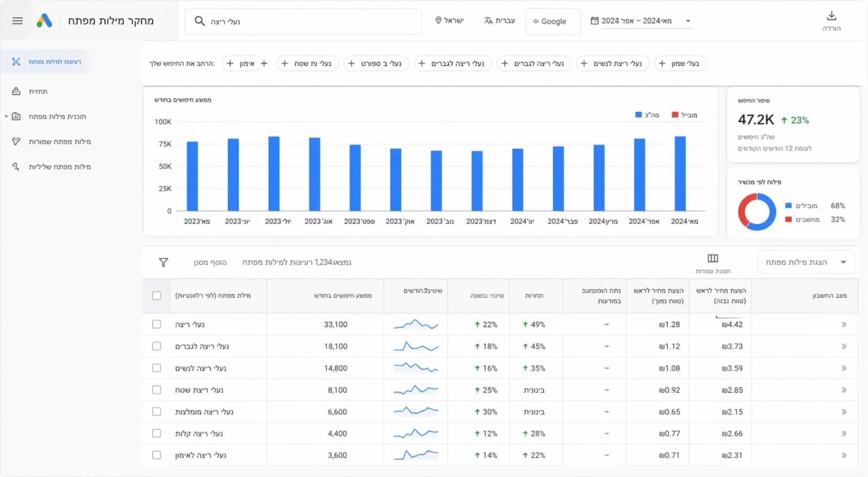Select forecast in the sidebar
The image size is (868, 477).
click(x=38, y=91)
